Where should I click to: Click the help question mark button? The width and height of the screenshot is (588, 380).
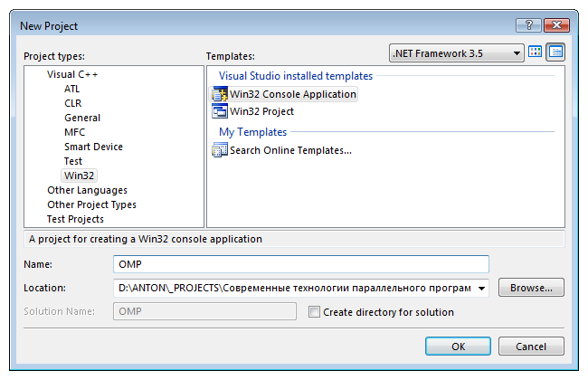click(529, 25)
